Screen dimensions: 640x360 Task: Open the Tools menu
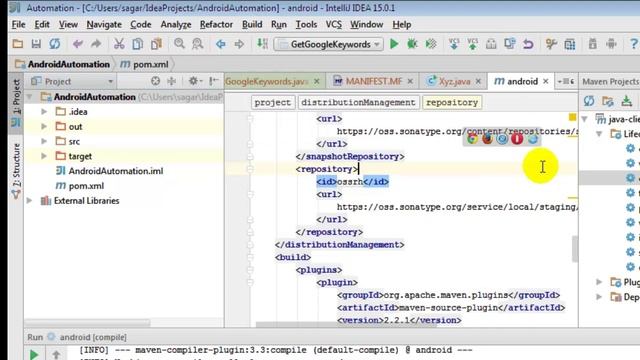[x=306, y=24]
